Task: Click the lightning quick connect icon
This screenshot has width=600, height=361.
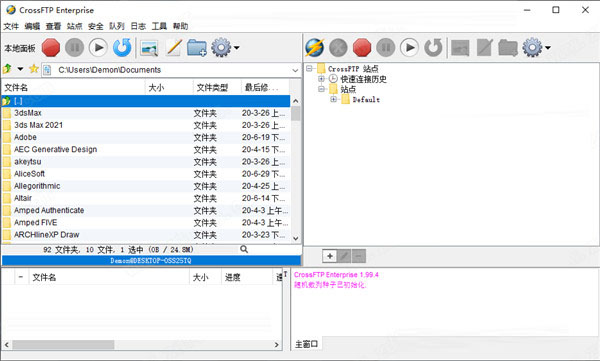Action: pyautogui.click(x=315, y=48)
